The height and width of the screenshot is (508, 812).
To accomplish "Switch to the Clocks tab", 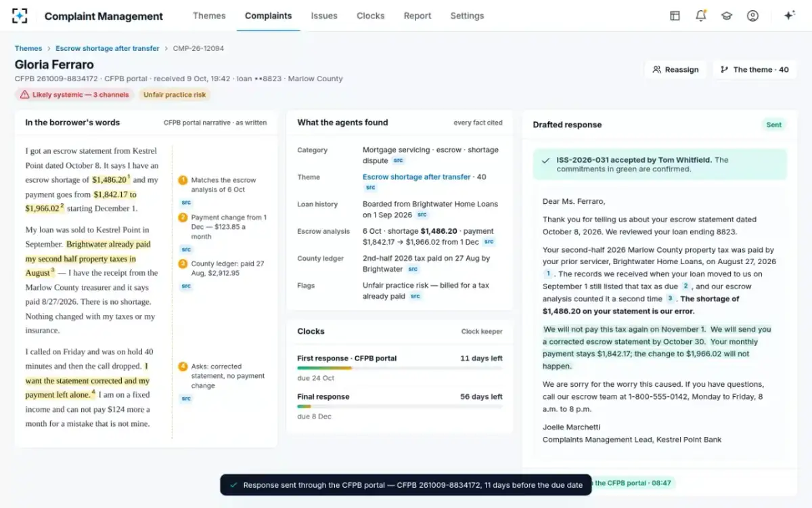I will 370,16.
